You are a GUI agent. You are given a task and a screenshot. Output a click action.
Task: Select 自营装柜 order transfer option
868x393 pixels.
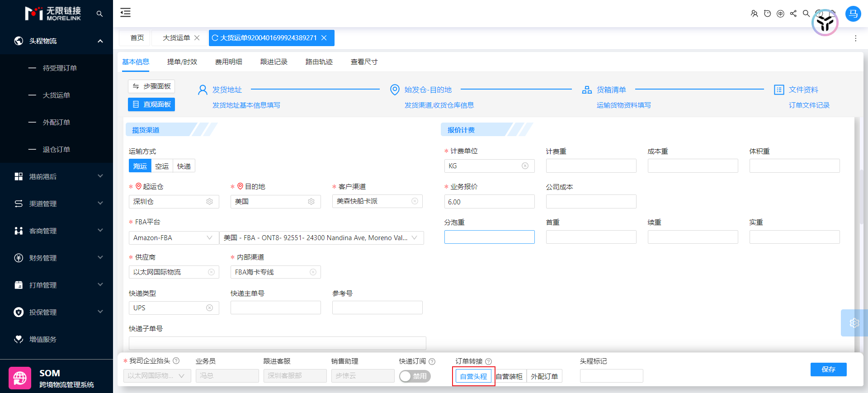509,376
